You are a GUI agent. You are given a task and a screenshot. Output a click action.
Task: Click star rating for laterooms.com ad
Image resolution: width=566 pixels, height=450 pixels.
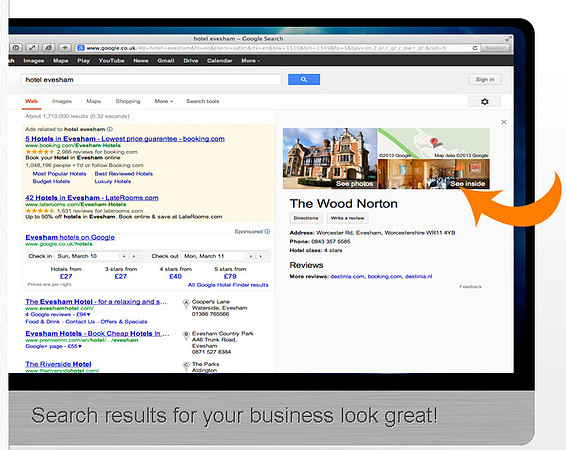40,211
